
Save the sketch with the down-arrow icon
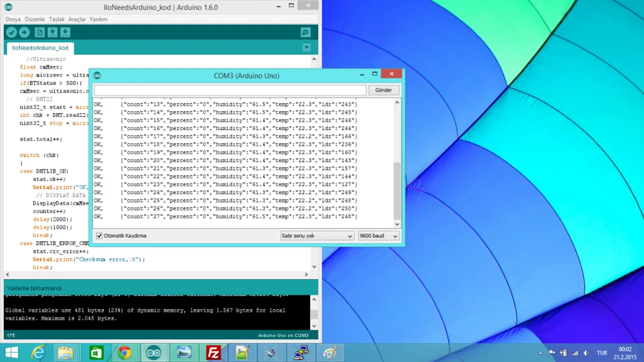65,32
